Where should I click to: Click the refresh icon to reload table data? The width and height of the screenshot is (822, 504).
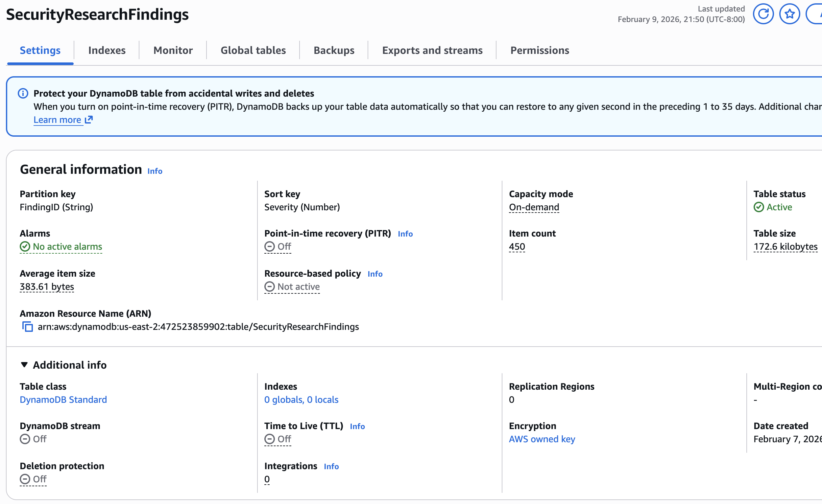(x=763, y=14)
